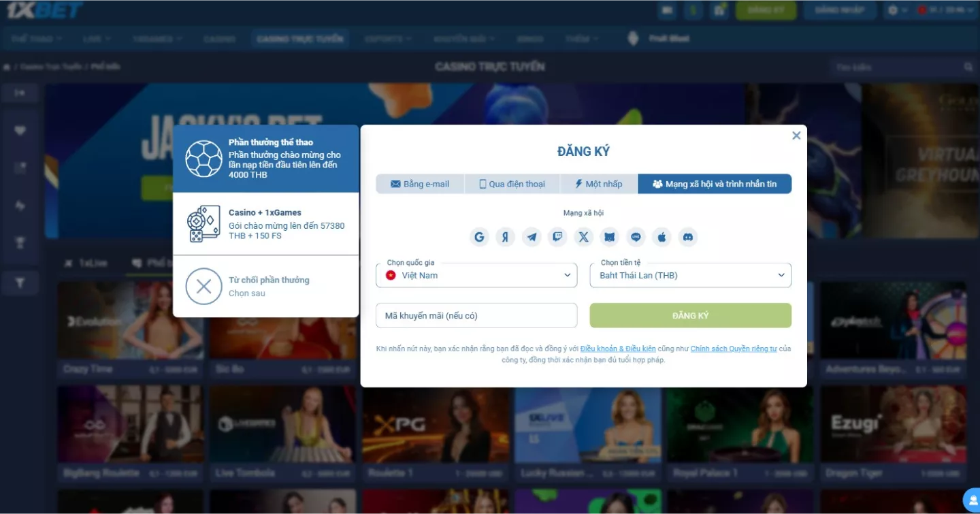Open the 'Chọn quốc gia' country dropdown
Screen dimensions: 980x514
pyautogui.click(x=476, y=275)
